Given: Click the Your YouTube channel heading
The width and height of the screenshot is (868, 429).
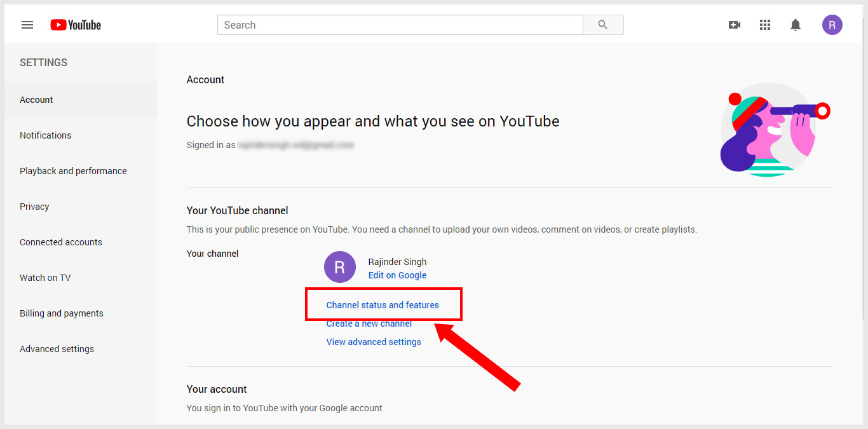Looking at the screenshot, I should pos(237,210).
